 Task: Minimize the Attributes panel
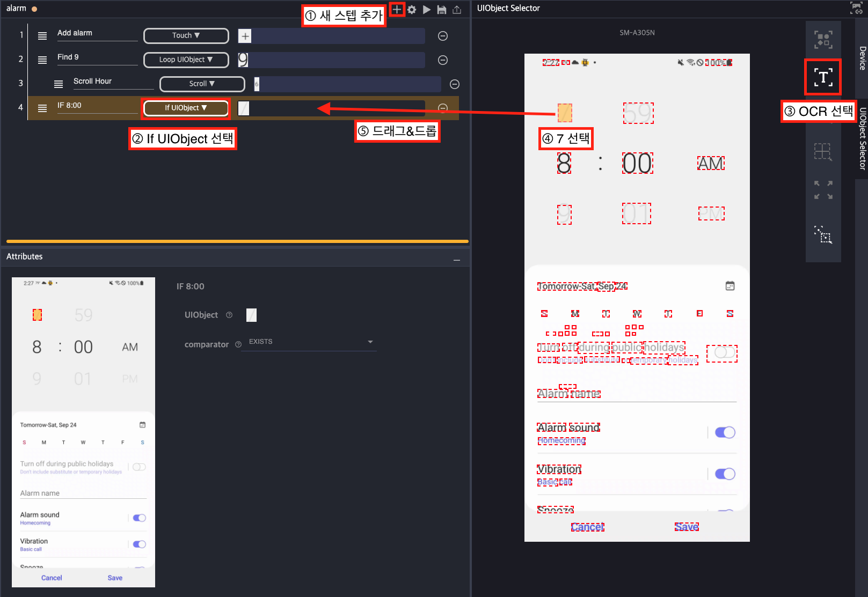pyautogui.click(x=457, y=260)
